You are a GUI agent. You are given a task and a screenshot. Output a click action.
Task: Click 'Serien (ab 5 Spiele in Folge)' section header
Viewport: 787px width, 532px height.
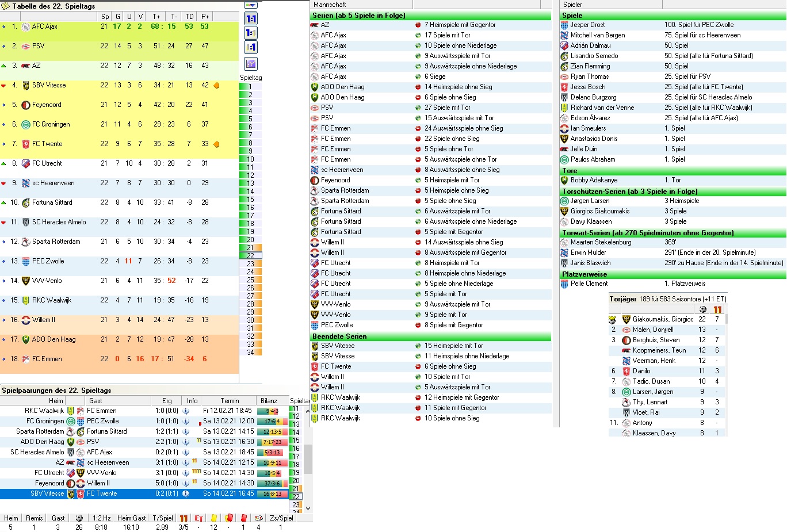[x=431, y=16]
